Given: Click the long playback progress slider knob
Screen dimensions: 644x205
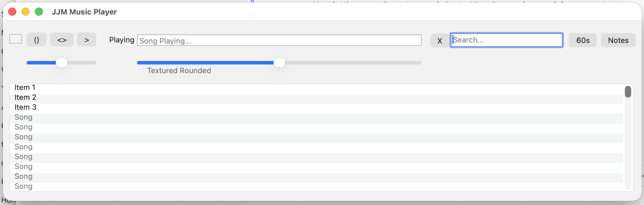Looking at the screenshot, I should click(x=279, y=63).
